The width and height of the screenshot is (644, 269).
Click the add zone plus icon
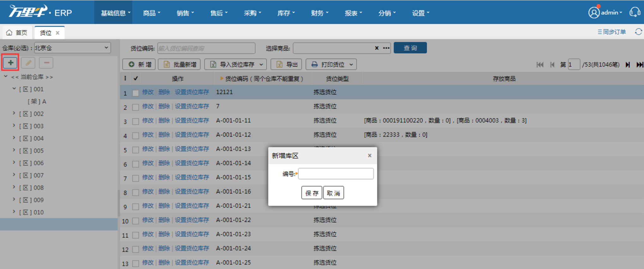click(10, 63)
